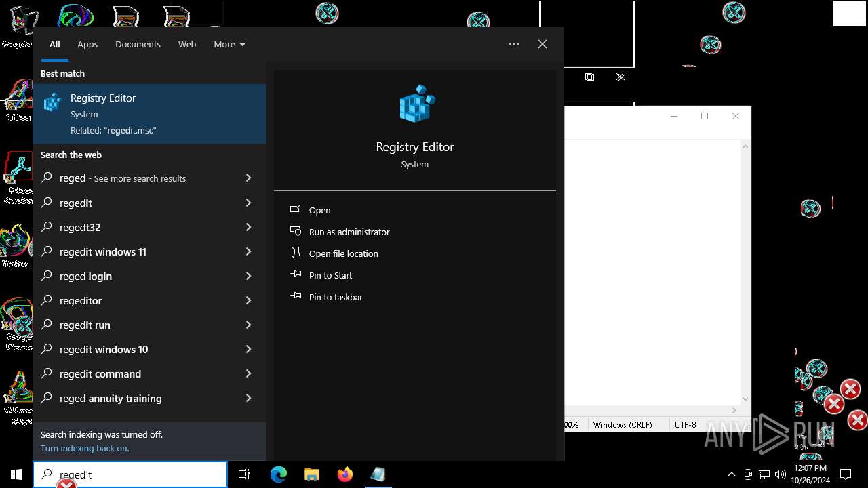Expand the 'regedt32' suggestion arrow
Screen dimensions: 868x488
click(248, 227)
